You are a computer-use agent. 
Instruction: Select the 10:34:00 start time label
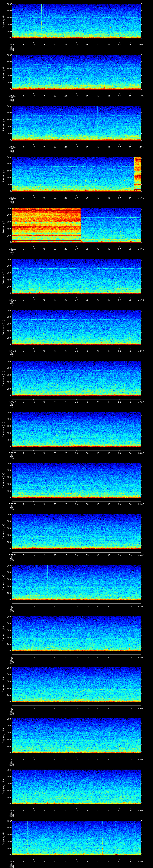click(12, 300)
